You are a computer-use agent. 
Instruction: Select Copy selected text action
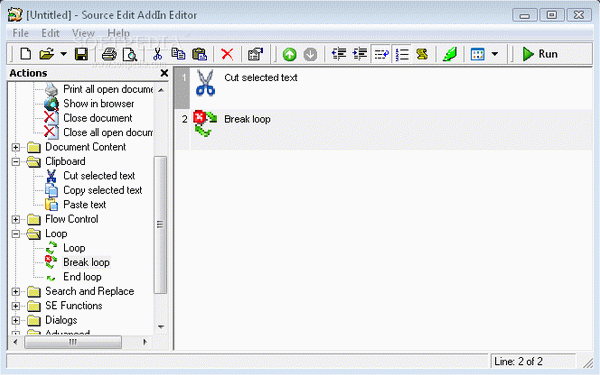[103, 190]
